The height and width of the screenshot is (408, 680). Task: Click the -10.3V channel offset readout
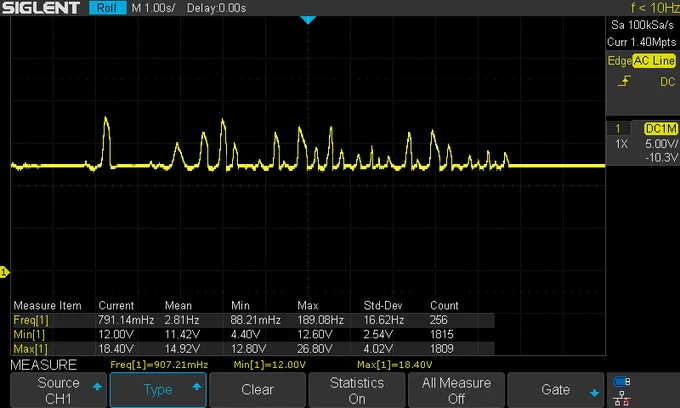coord(661,157)
